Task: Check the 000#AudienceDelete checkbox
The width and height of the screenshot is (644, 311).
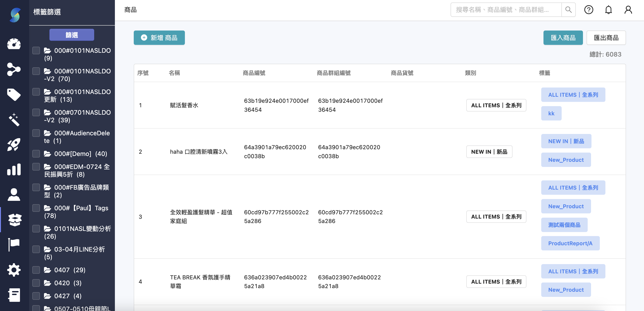Action: 36,133
